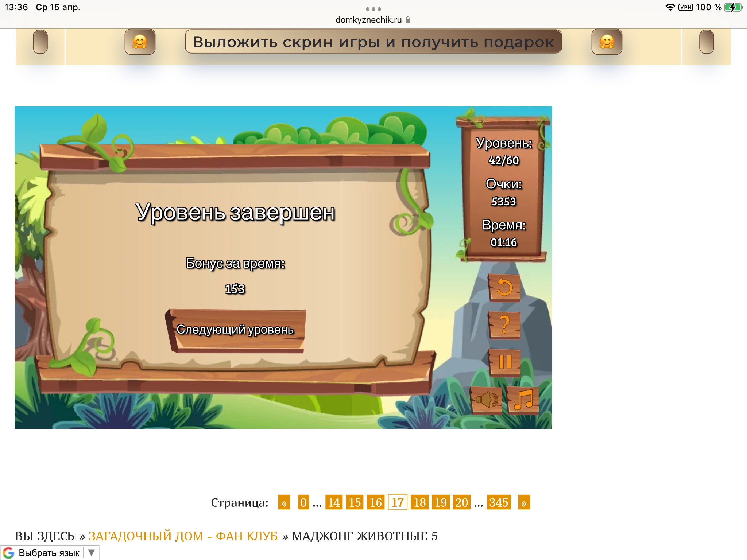Click Выложить скрин игры и получить подарок
This screenshot has width=747, height=560.
pos(373,42)
